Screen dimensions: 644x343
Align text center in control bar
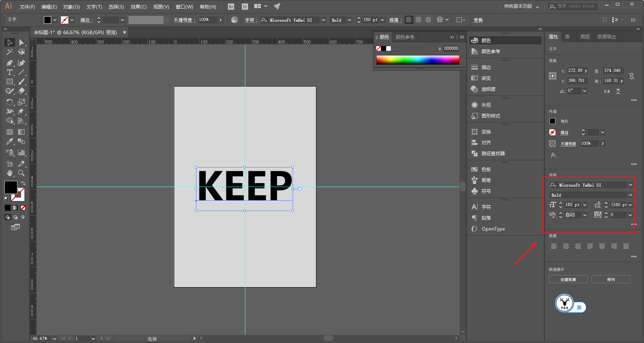[x=418, y=20]
